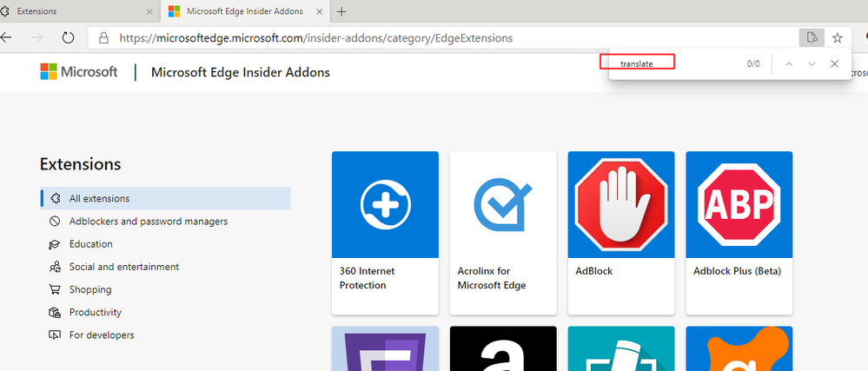Select All extensions category
This screenshot has height=371, width=868.
tap(165, 198)
